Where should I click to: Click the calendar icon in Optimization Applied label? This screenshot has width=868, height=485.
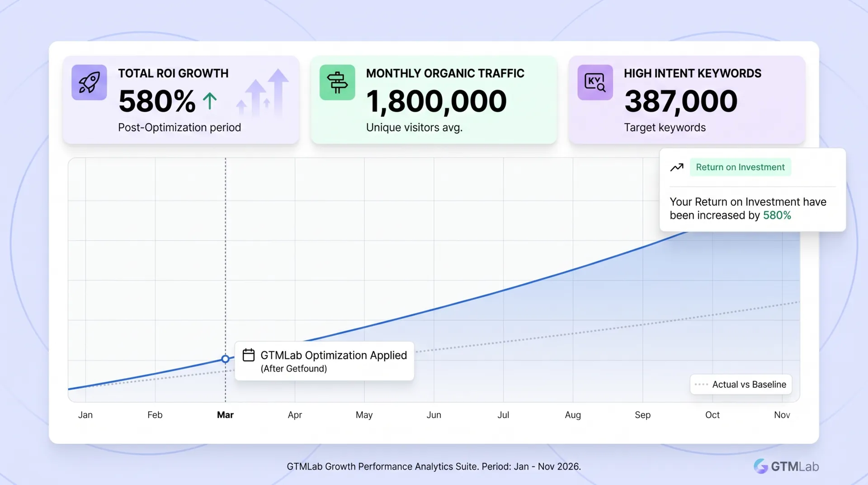[x=249, y=355]
